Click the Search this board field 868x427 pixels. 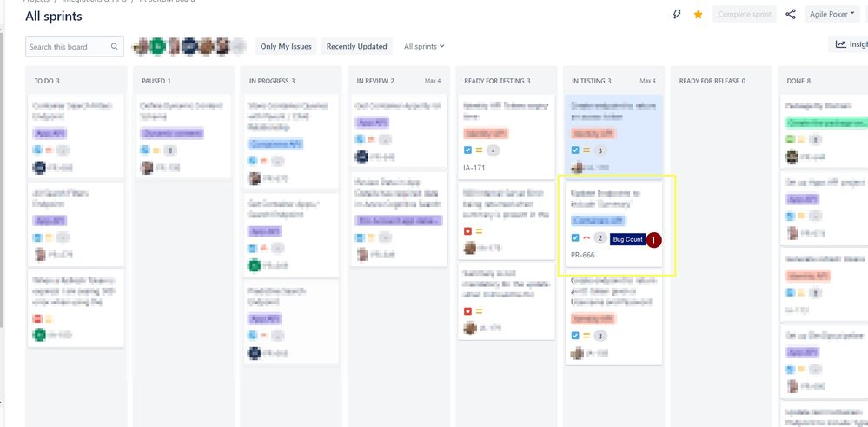click(x=74, y=46)
